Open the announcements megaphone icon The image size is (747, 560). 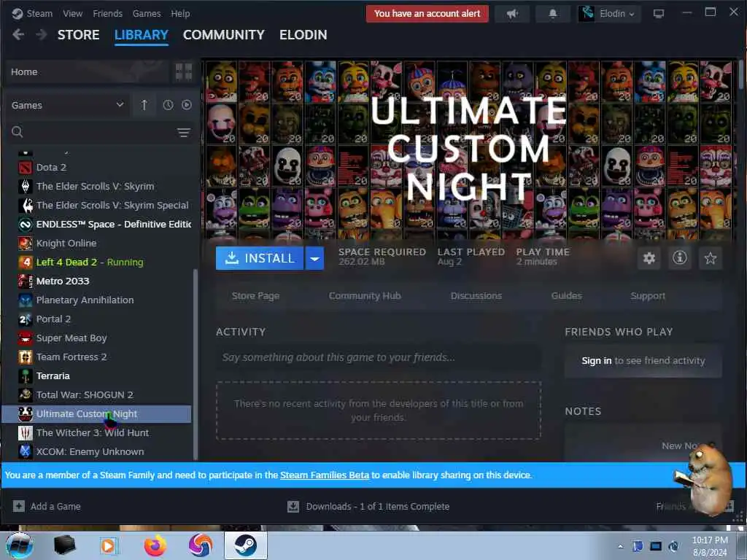[x=512, y=14]
